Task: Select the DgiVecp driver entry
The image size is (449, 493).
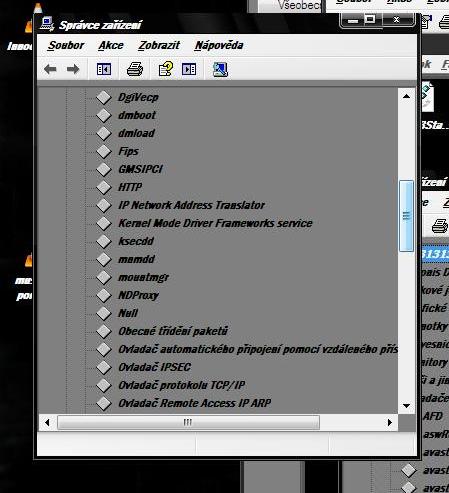Action: [138, 97]
